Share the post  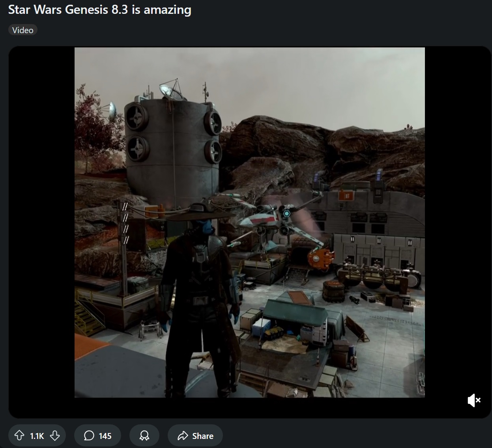(195, 435)
